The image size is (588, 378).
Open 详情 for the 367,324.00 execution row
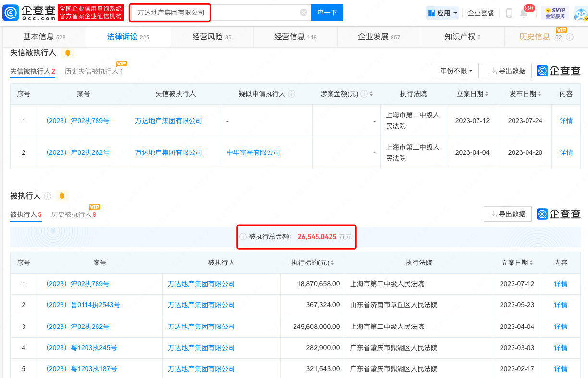click(561, 305)
